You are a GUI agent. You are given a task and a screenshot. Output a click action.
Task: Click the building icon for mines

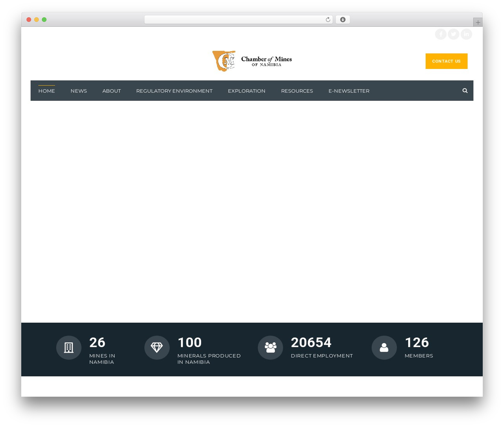69,347
